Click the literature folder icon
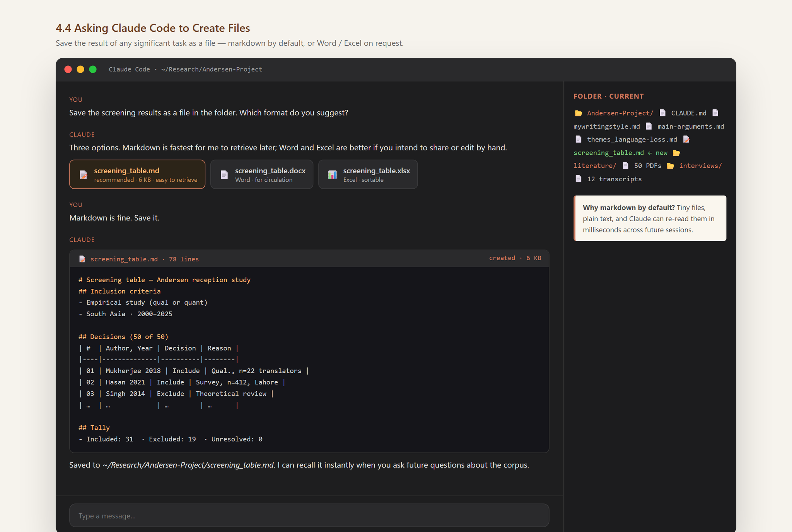 pyautogui.click(x=676, y=153)
